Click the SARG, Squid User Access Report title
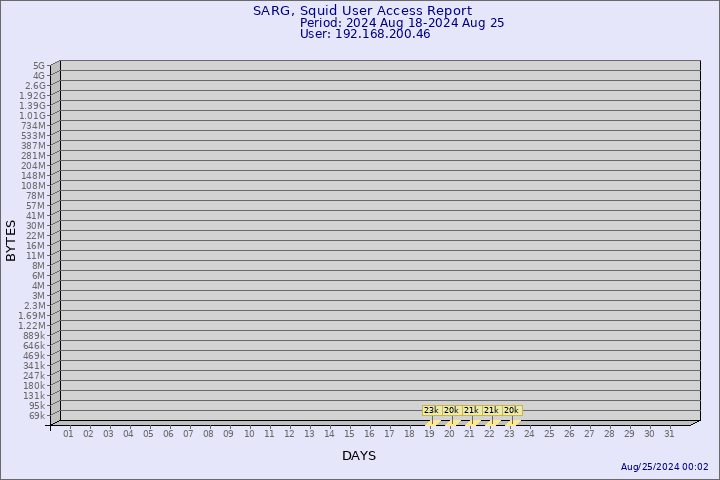Screen dimensions: 720x480 [362, 11]
